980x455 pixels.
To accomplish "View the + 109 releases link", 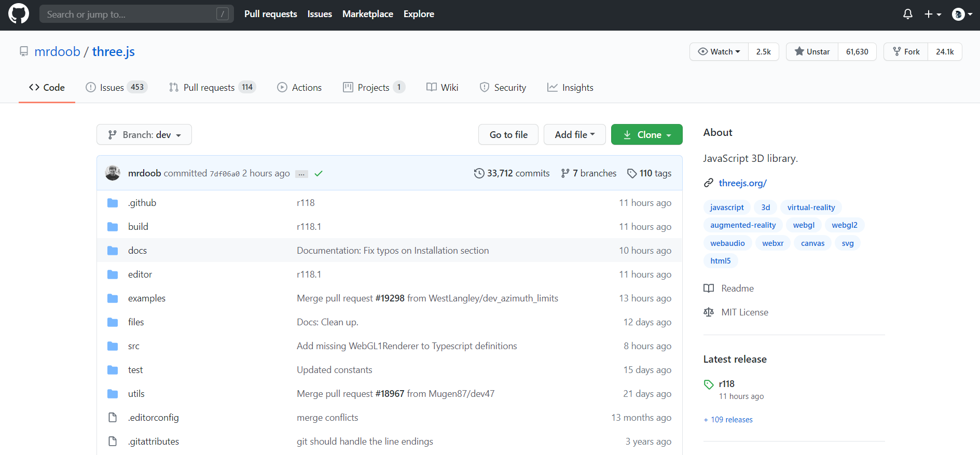I will click(x=728, y=419).
